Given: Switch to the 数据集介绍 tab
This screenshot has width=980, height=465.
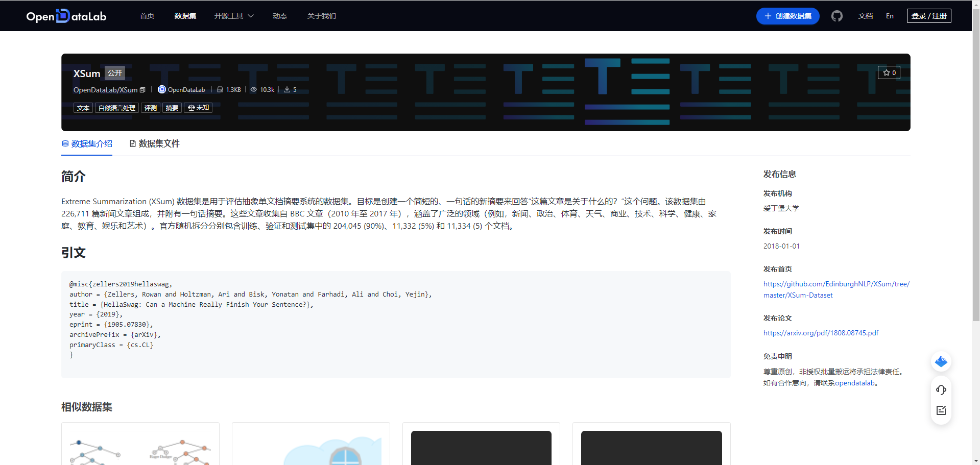Looking at the screenshot, I should (x=87, y=144).
